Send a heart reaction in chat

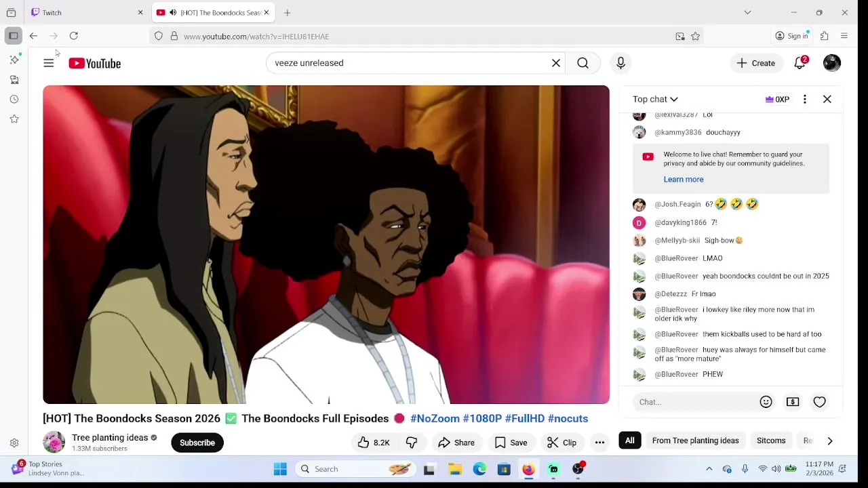(820, 402)
